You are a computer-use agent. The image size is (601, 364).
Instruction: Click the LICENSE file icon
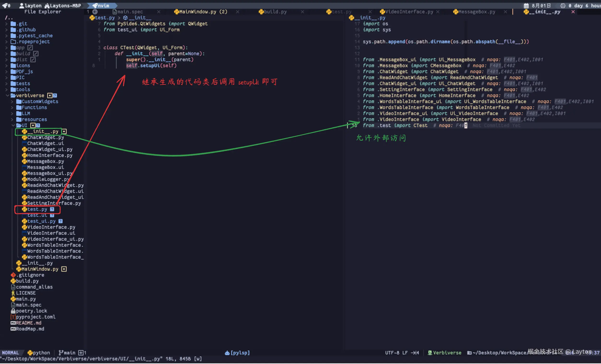(13, 293)
